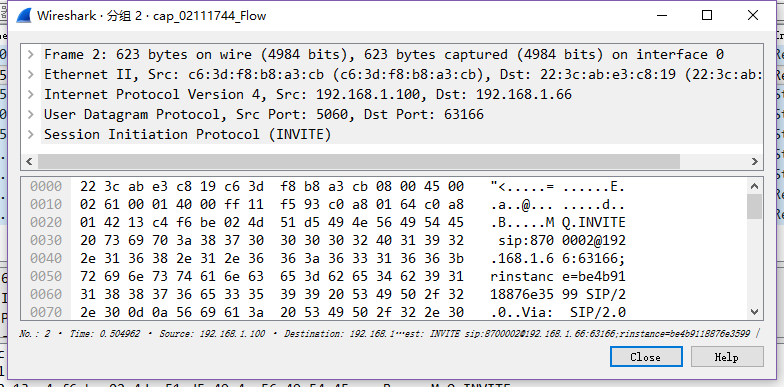
Task: Select hex offset row 0030
Action: tap(328, 240)
